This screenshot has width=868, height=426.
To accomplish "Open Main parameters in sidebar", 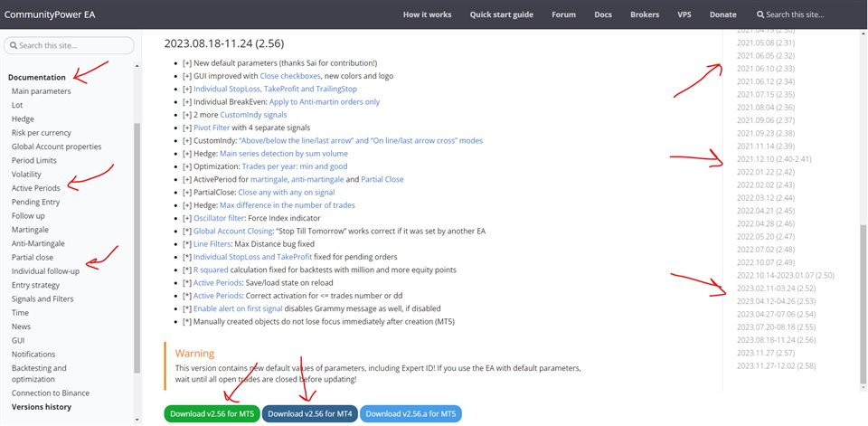I will pos(41,91).
